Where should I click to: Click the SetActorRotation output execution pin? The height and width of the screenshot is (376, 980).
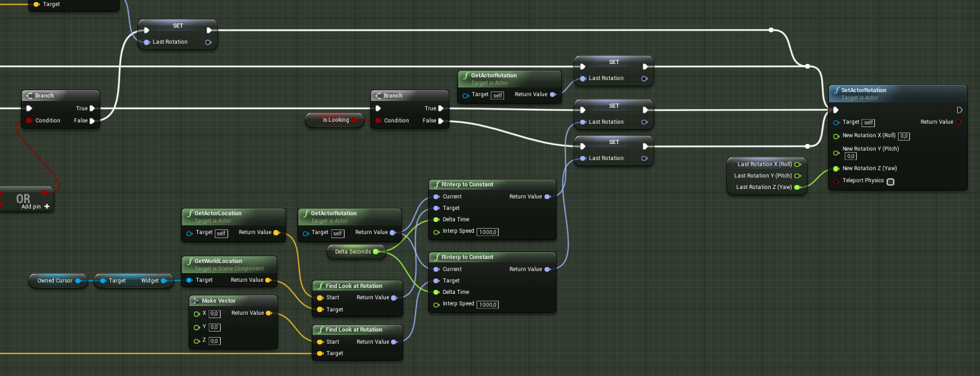tap(960, 110)
